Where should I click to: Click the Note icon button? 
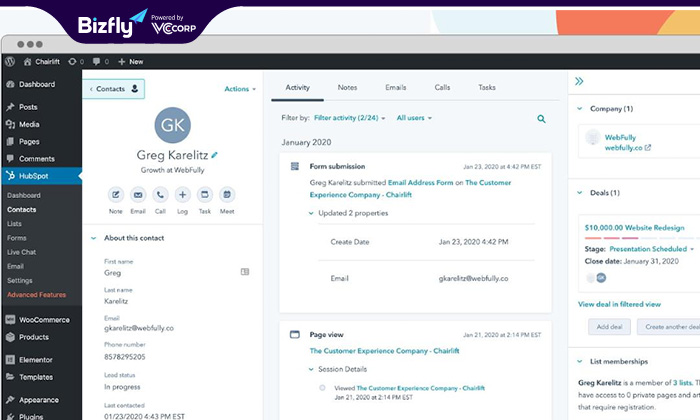coord(116,195)
